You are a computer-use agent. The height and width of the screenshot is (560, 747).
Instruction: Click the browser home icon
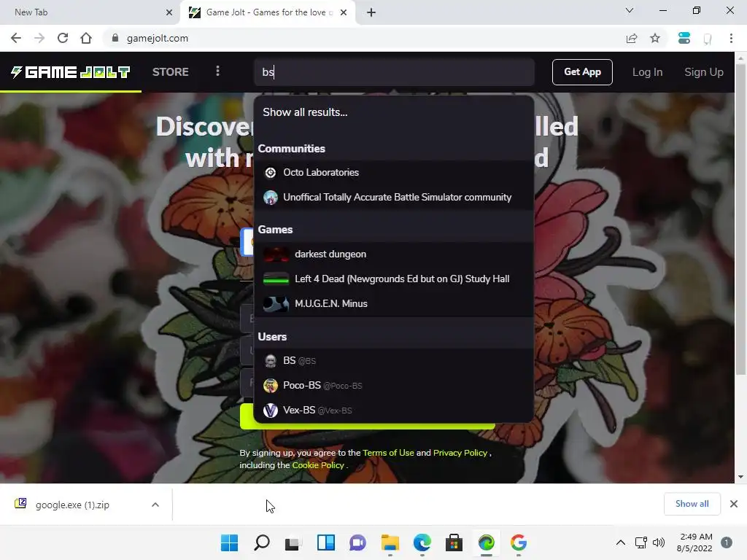click(86, 38)
